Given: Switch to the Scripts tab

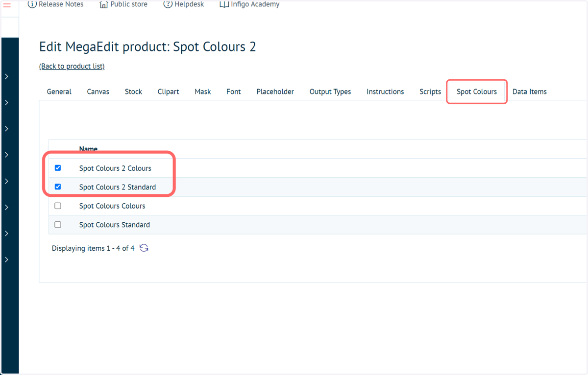Looking at the screenshot, I should pos(430,92).
